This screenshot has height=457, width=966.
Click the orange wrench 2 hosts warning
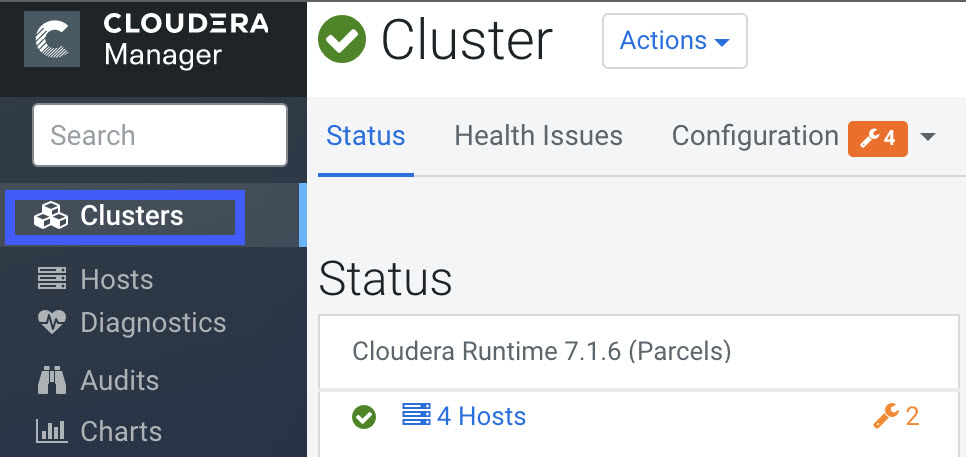[896, 416]
